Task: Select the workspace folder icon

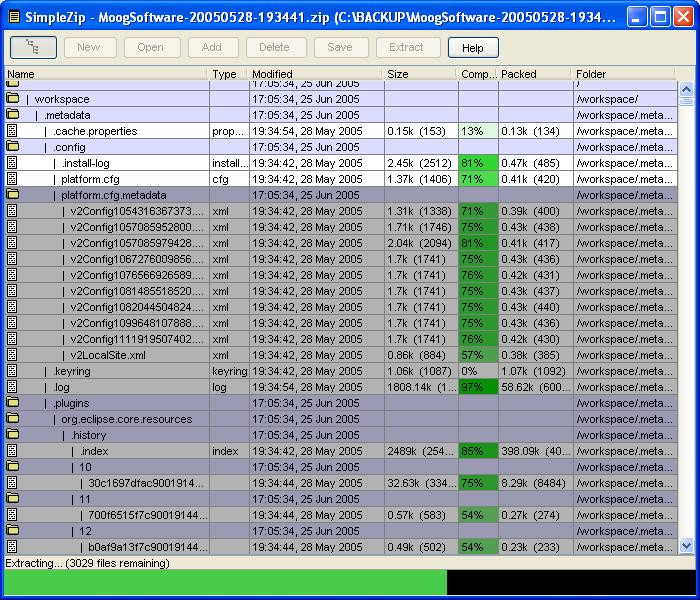Action: click(12, 98)
